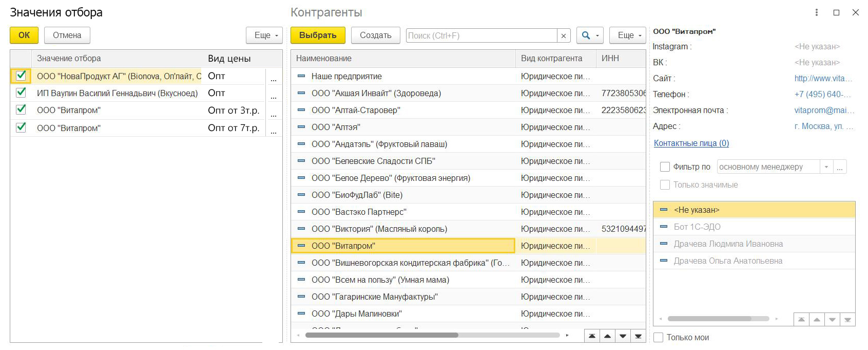Expand the основному менеджеру dropdown
The height and width of the screenshot is (350, 868).
click(x=826, y=167)
